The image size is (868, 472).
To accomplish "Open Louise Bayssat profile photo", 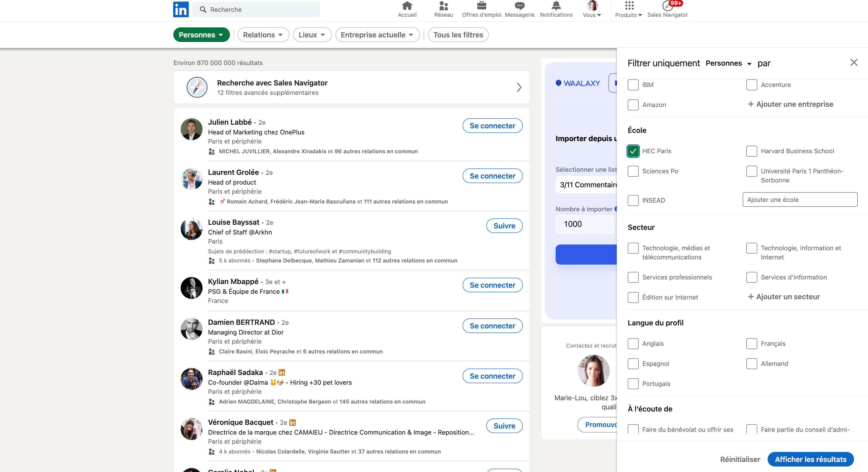I will [x=191, y=229].
